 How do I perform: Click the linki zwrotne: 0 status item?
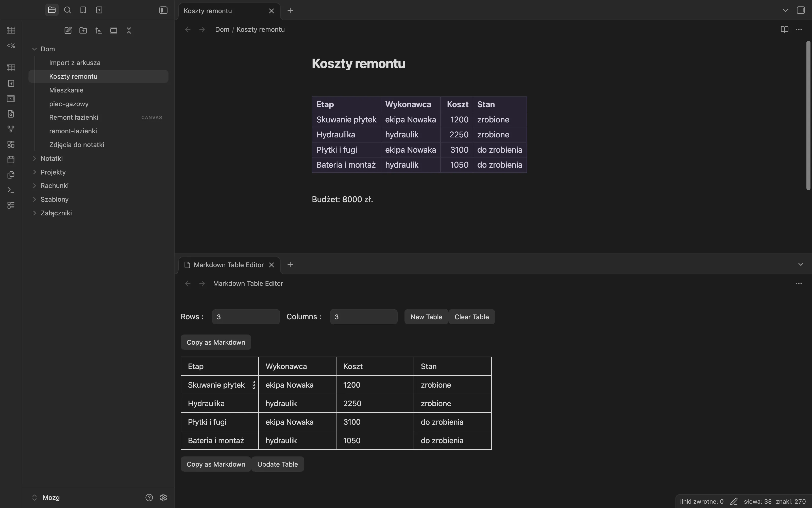(702, 502)
